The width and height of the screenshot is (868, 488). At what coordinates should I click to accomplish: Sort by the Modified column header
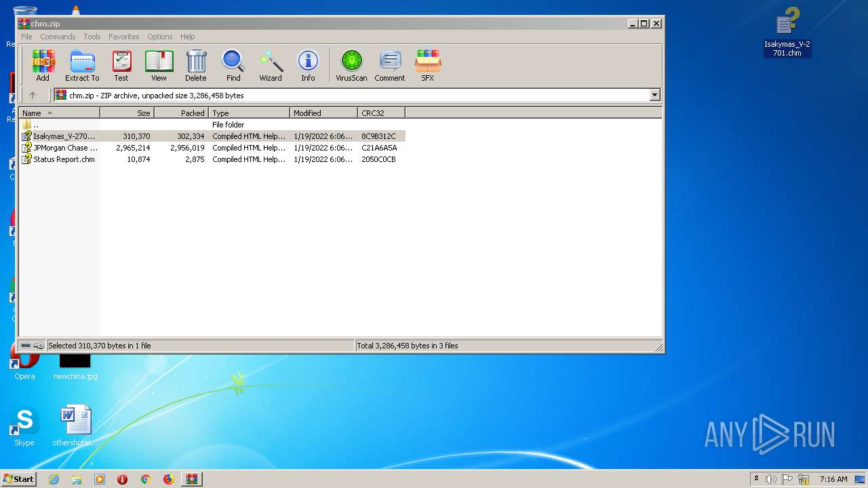[x=323, y=113]
